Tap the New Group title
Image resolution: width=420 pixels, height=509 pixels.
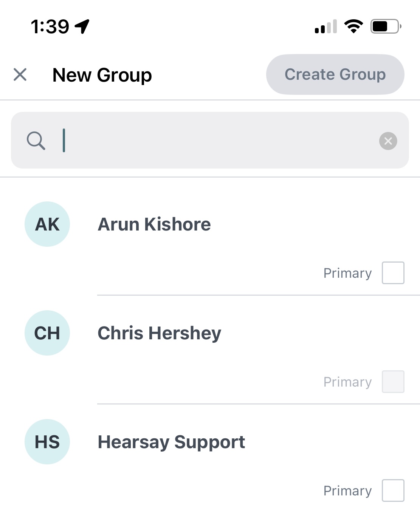(x=102, y=75)
